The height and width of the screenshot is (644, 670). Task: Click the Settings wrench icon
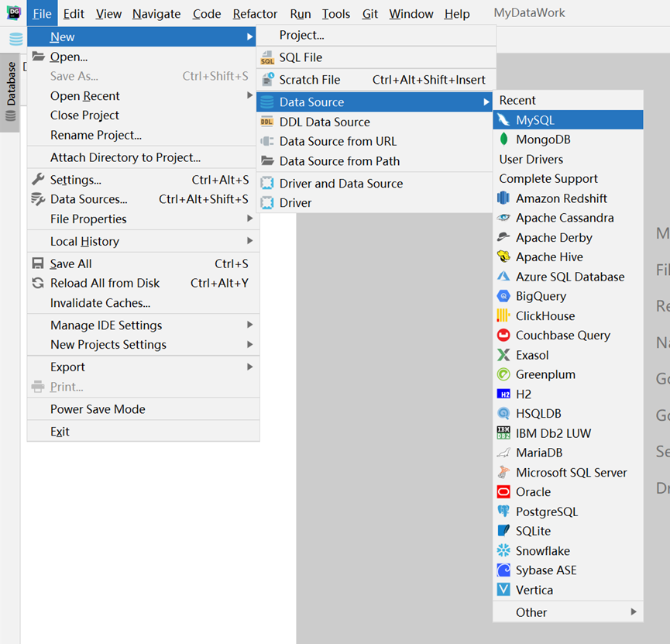pos(38,180)
